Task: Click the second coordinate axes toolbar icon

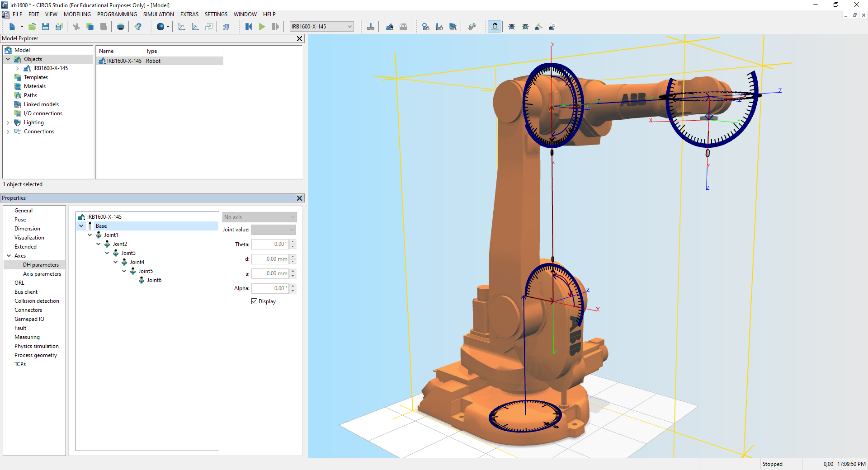Action: (x=195, y=27)
